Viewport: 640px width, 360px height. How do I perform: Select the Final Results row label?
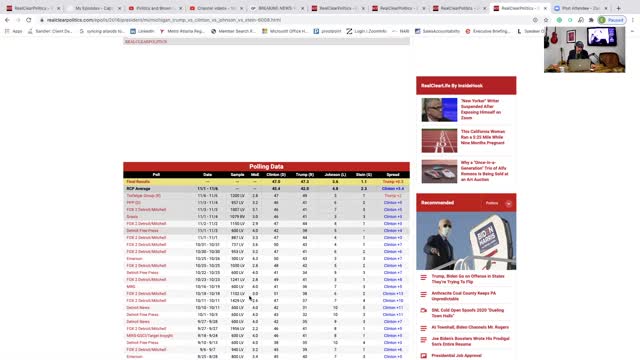(138, 182)
